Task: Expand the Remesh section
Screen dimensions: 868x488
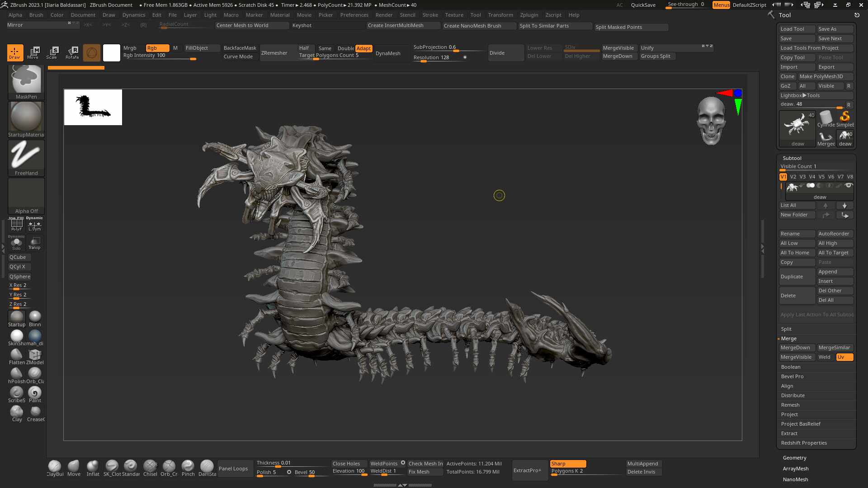Action: coord(790,405)
